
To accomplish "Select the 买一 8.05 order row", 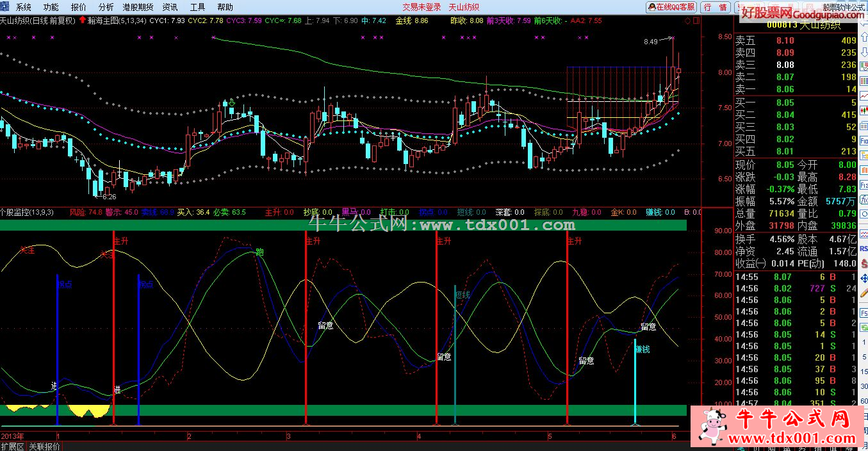I will pyautogui.click(x=796, y=102).
